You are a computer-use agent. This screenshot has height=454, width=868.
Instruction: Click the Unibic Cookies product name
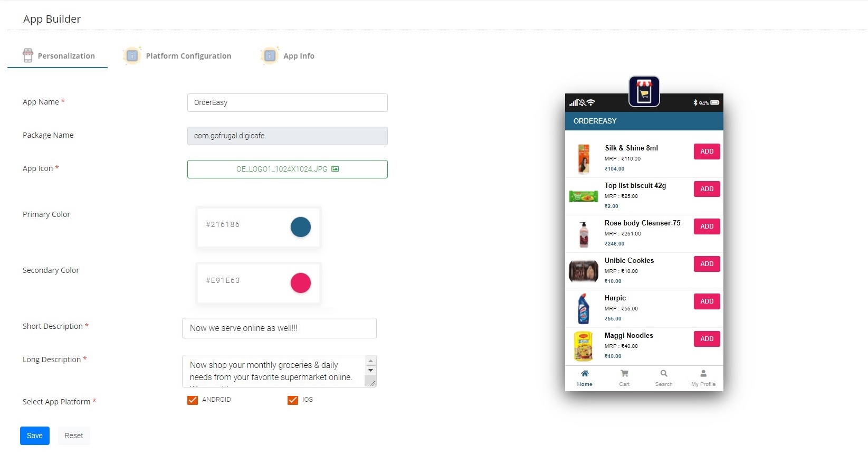(629, 261)
